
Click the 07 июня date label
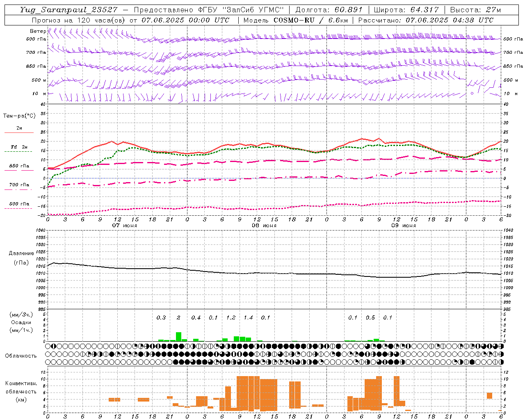coord(125,226)
